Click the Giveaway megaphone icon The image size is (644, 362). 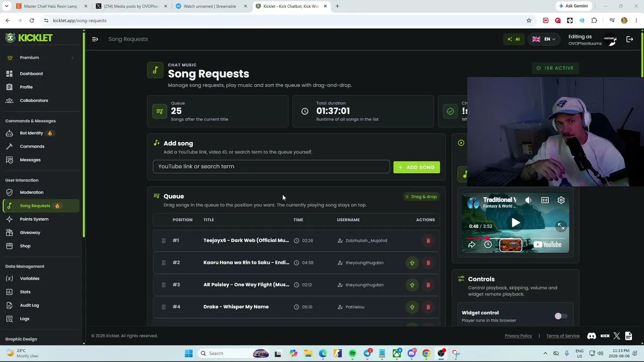(10, 232)
